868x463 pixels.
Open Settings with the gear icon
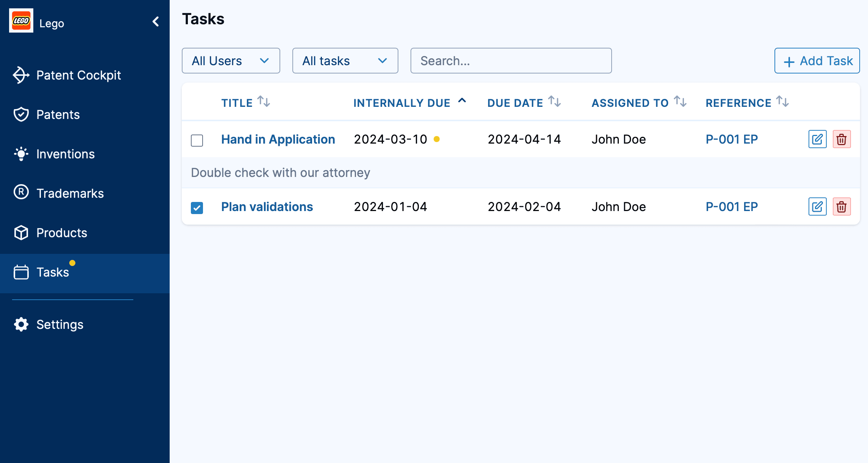point(21,324)
